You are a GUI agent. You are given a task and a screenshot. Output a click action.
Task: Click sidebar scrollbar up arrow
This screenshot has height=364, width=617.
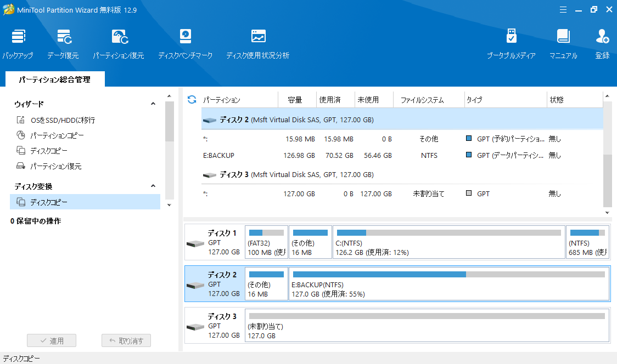click(x=169, y=96)
